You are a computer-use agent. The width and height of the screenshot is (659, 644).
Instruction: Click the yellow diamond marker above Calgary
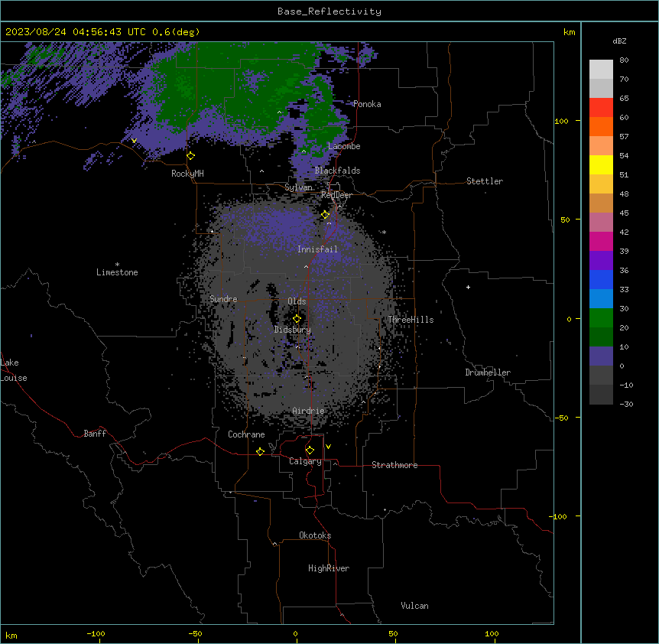[310, 450]
